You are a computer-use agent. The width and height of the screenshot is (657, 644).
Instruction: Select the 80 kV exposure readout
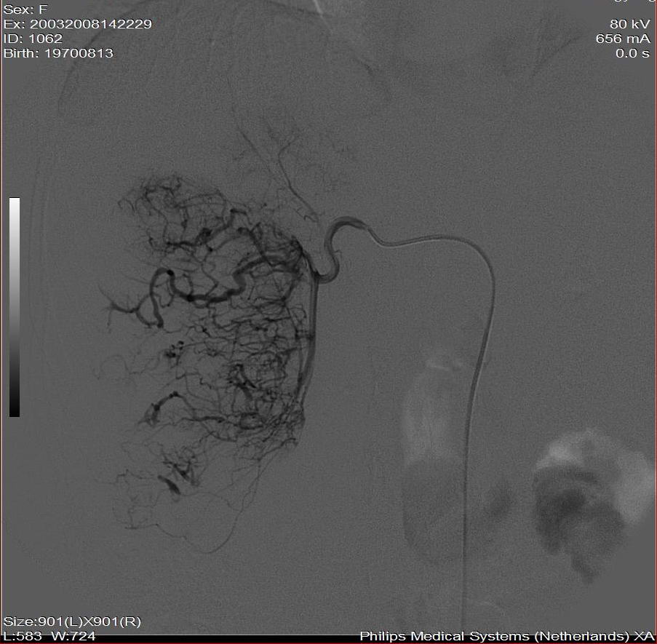629,24
